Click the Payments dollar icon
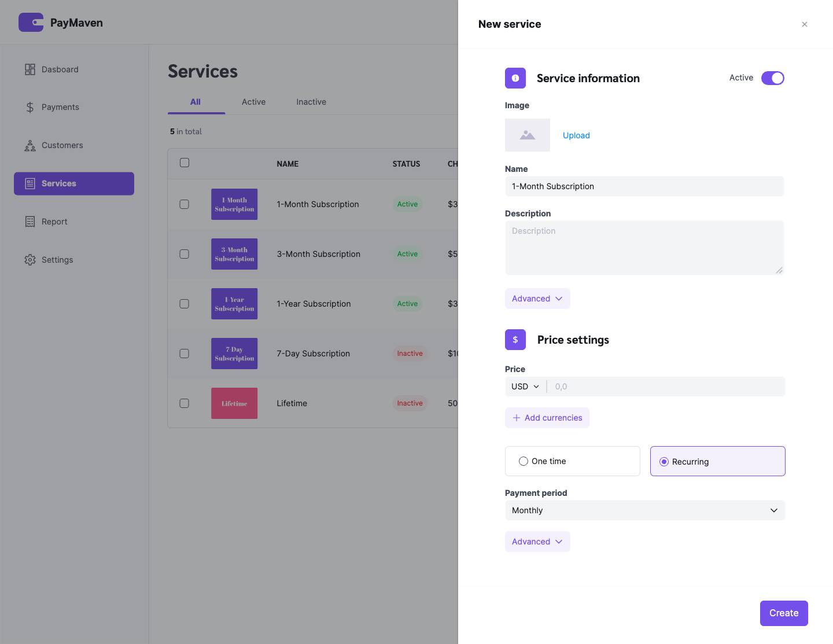The width and height of the screenshot is (833, 644). click(x=30, y=107)
